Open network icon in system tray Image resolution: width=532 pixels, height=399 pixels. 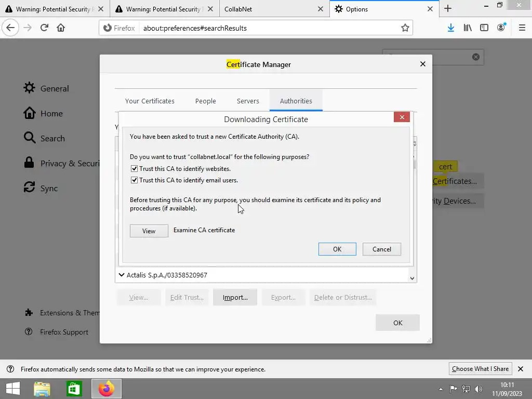coord(466,389)
